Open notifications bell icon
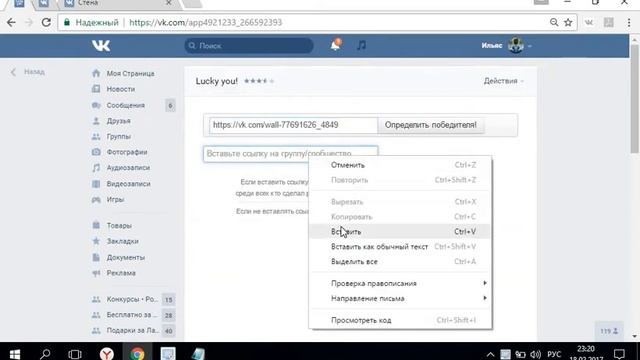 tap(336, 45)
